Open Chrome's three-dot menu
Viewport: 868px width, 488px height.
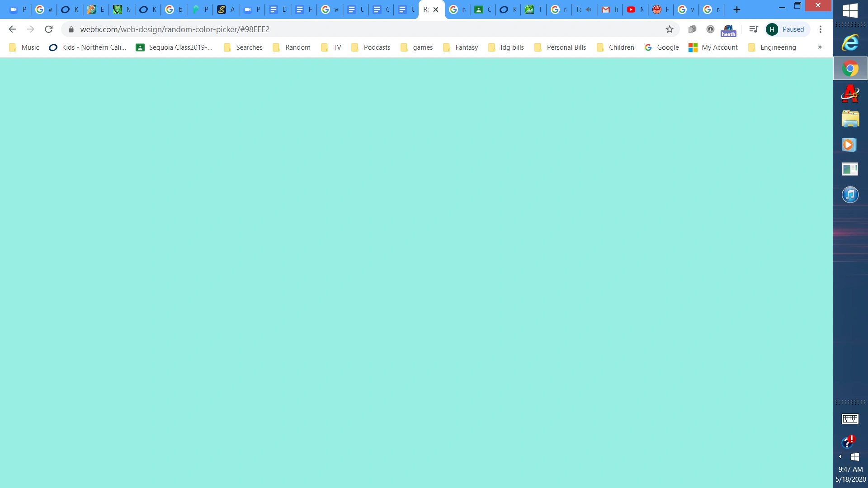(x=821, y=29)
